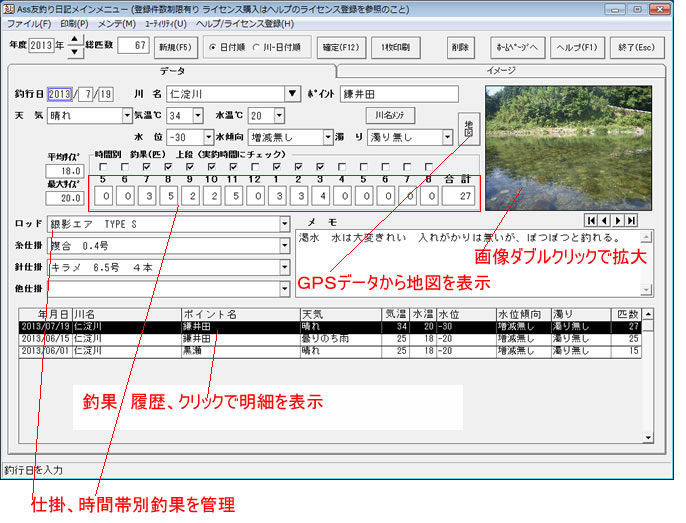Click the river photo thumbnail

coord(567,146)
